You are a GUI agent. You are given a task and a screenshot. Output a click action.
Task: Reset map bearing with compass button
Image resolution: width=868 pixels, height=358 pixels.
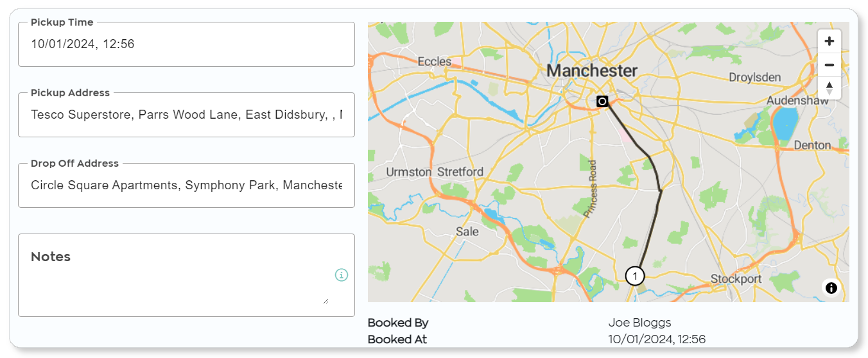(829, 88)
